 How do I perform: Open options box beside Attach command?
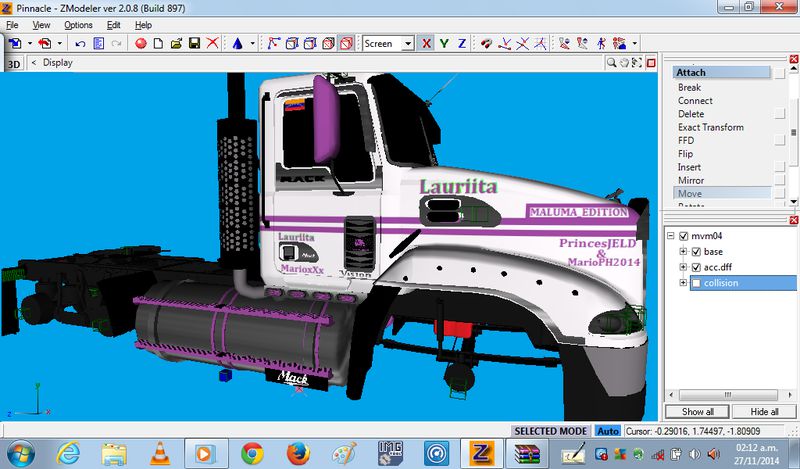click(779, 73)
